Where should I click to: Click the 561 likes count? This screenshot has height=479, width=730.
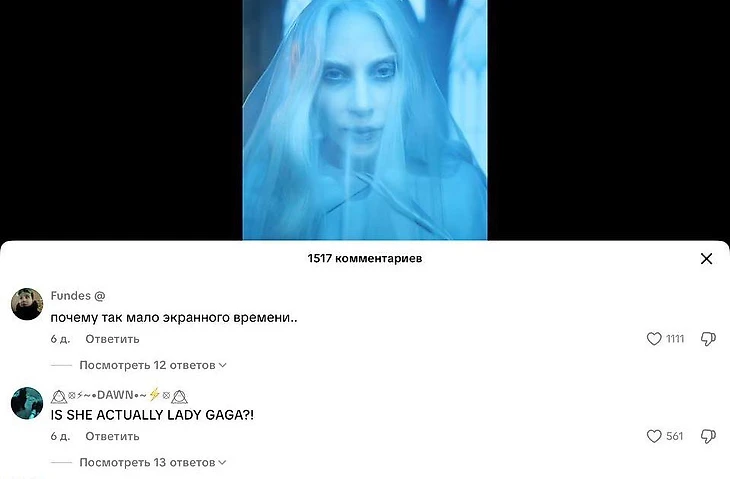(x=675, y=436)
